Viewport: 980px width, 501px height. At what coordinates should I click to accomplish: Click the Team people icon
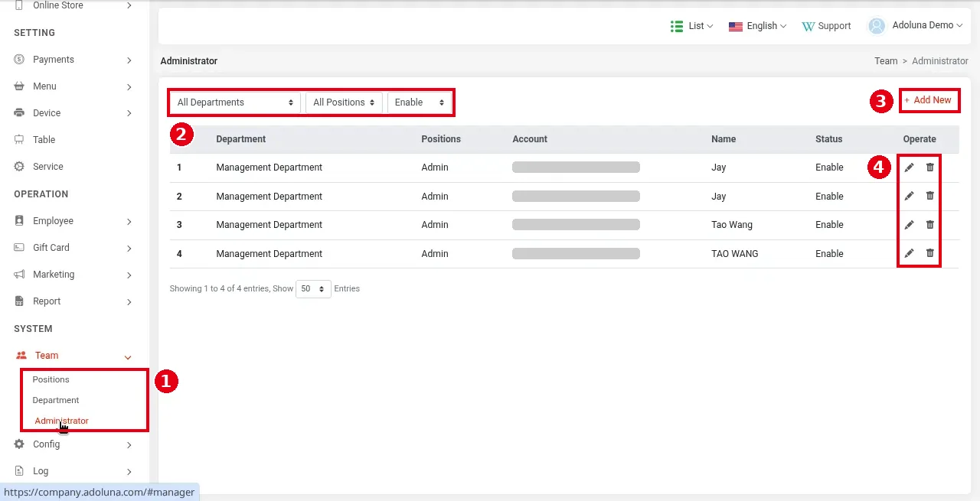[x=21, y=356]
